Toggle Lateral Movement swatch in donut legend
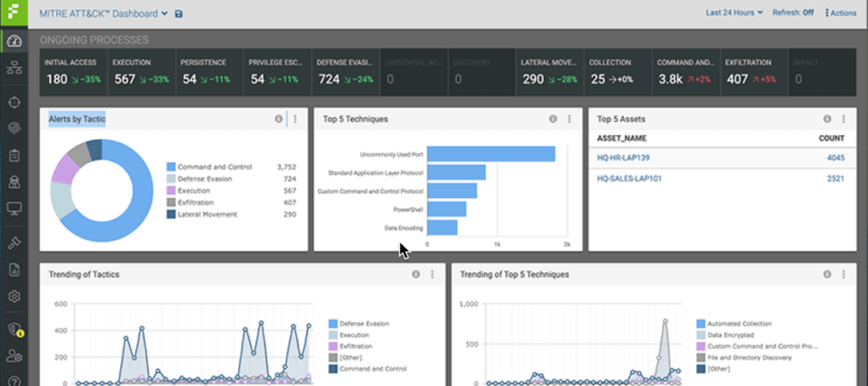 click(171, 215)
